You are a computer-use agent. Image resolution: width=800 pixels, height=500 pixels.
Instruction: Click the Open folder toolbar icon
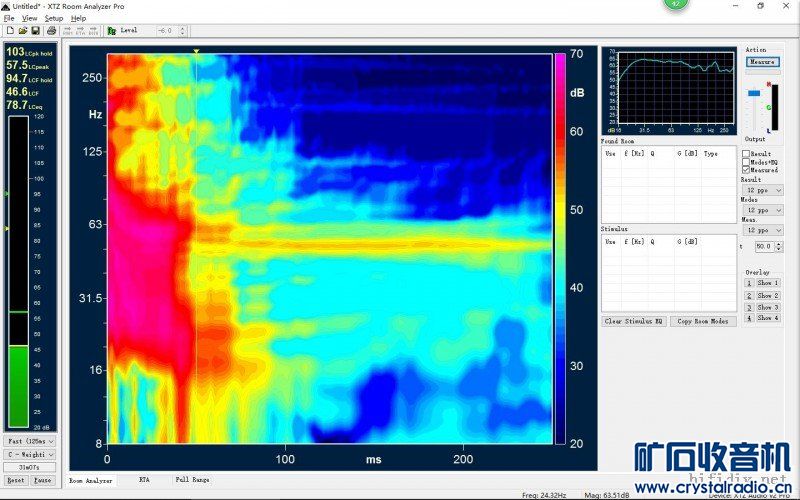point(22,31)
